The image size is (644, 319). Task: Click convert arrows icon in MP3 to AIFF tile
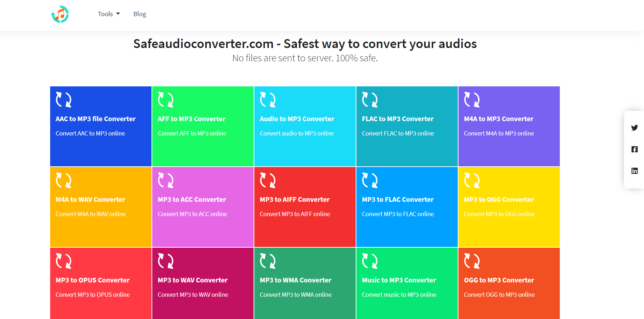point(268,180)
